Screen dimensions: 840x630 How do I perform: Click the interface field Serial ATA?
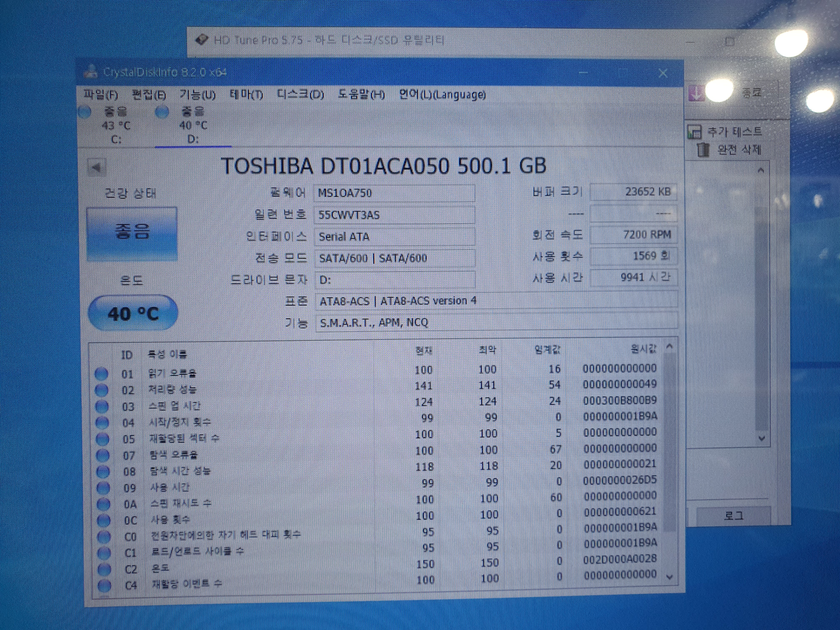[395, 237]
